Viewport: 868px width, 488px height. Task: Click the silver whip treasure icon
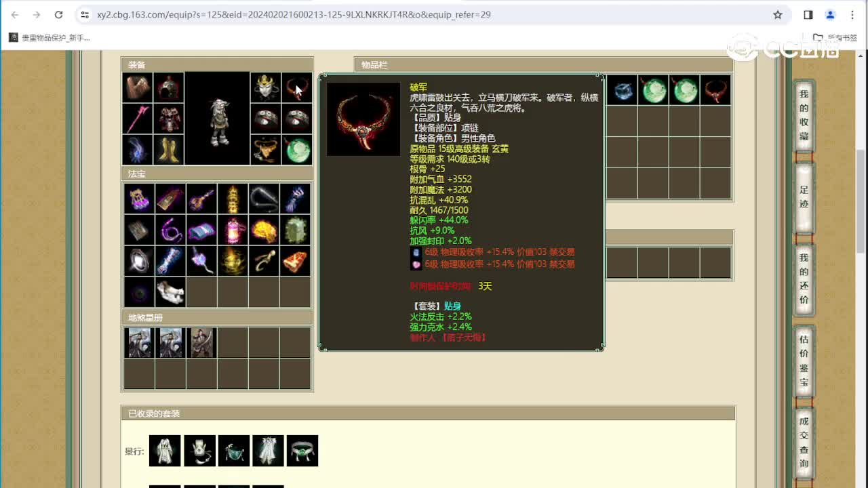point(264,199)
